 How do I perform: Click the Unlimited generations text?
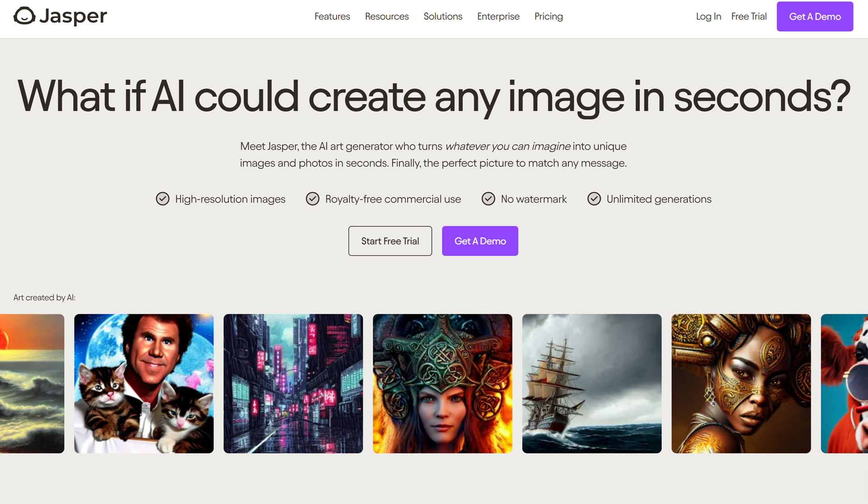pos(659,199)
